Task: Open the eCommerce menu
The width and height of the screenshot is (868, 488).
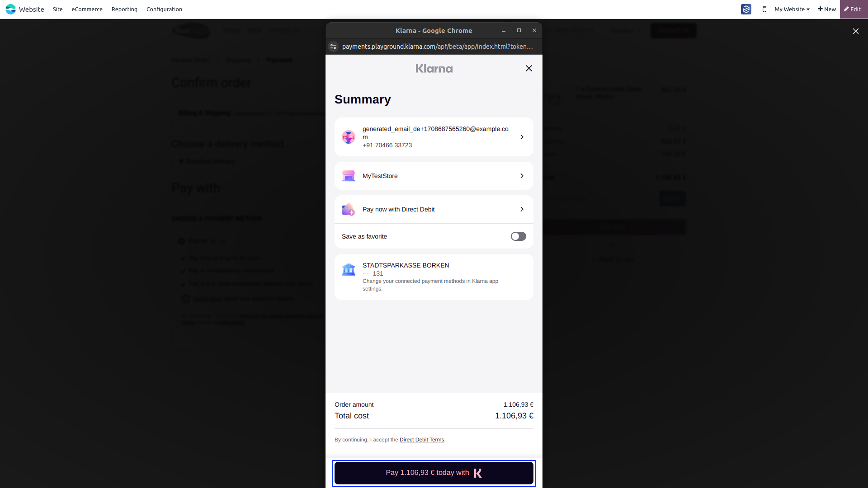Action: [87, 9]
